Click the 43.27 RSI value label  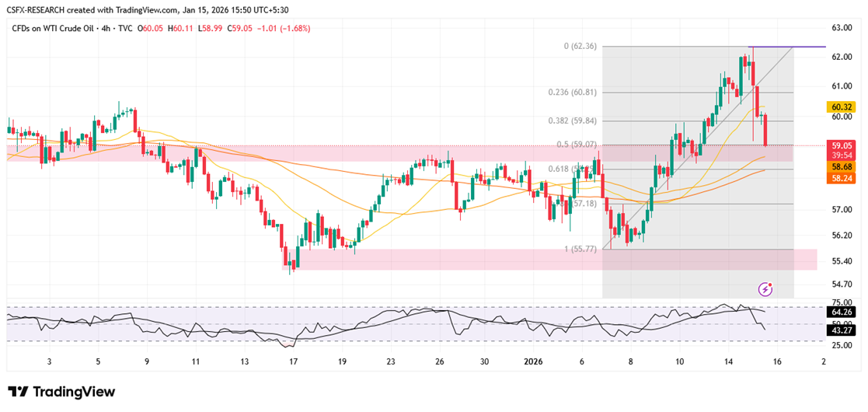(842, 331)
